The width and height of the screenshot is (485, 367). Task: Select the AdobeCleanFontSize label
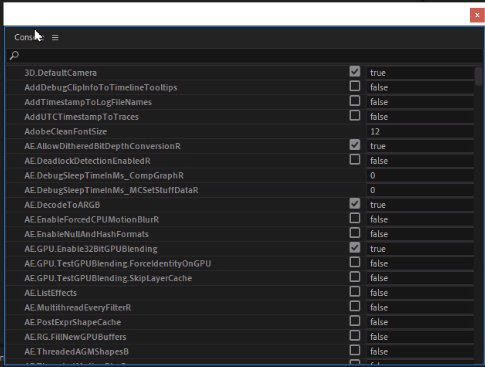(66, 131)
